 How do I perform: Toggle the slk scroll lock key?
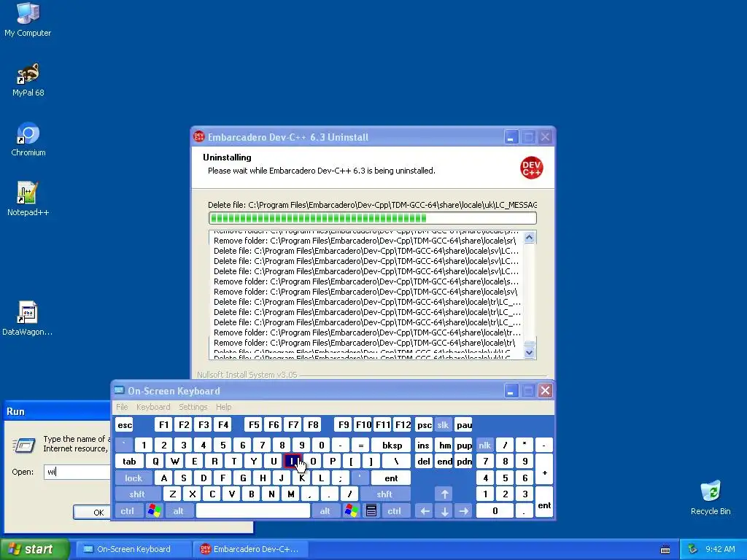tap(443, 425)
